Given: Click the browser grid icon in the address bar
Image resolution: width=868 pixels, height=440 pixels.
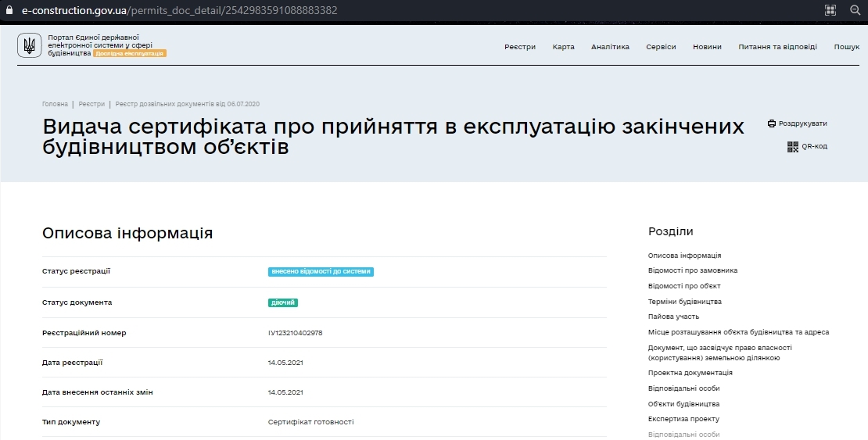Looking at the screenshot, I should 830,10.
